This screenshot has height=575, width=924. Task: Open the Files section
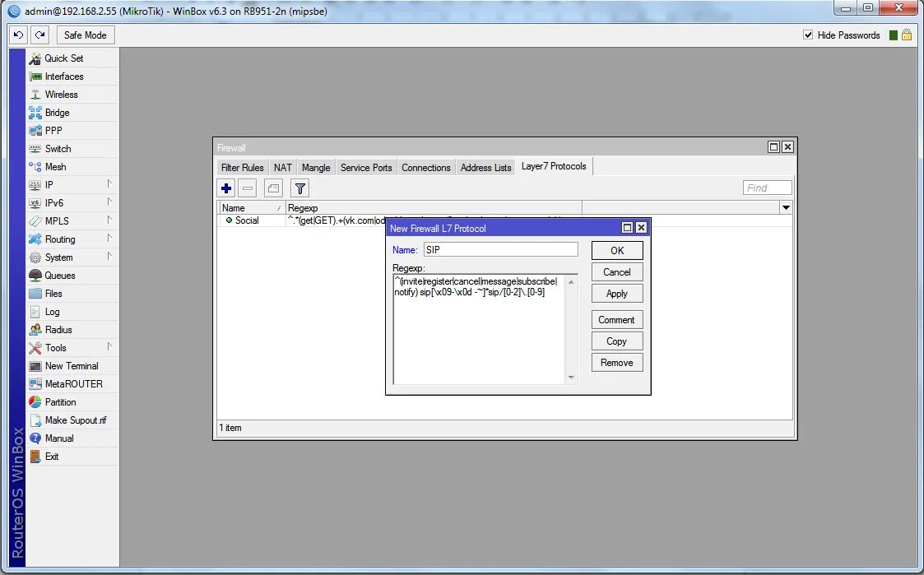tap(72, 294)
